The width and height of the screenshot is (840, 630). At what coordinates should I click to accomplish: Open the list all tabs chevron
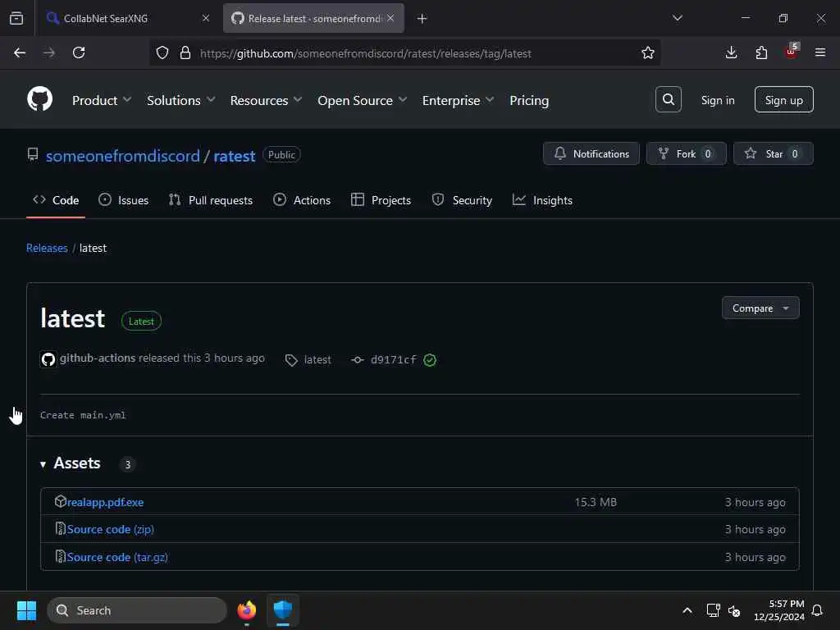[x=678, y=18]
